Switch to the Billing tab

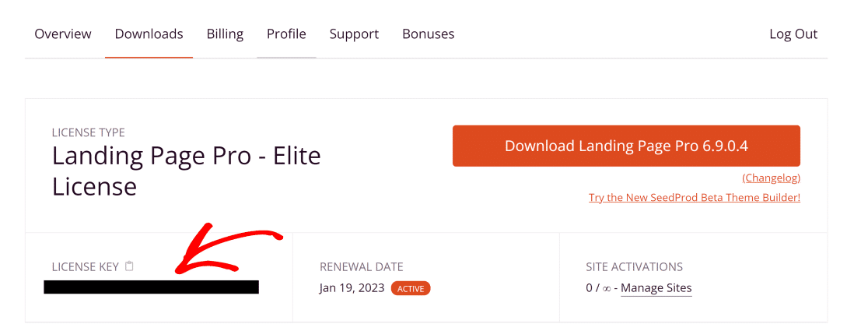click(225, 34)
